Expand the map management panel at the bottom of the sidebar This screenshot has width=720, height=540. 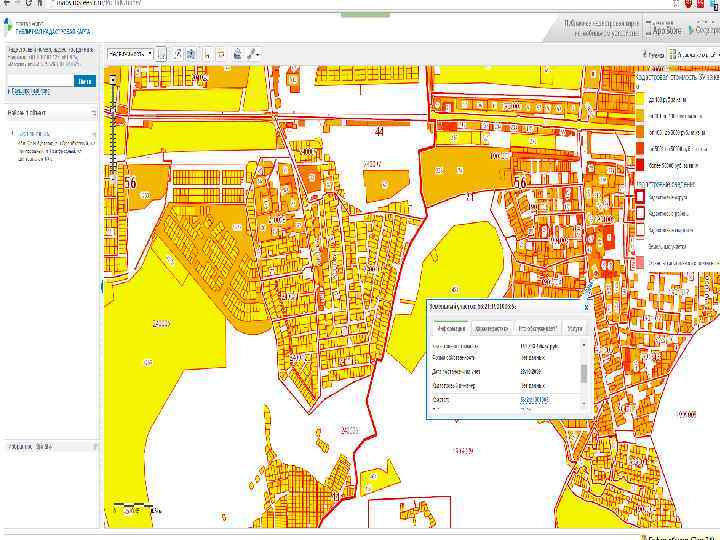(95, 446)
